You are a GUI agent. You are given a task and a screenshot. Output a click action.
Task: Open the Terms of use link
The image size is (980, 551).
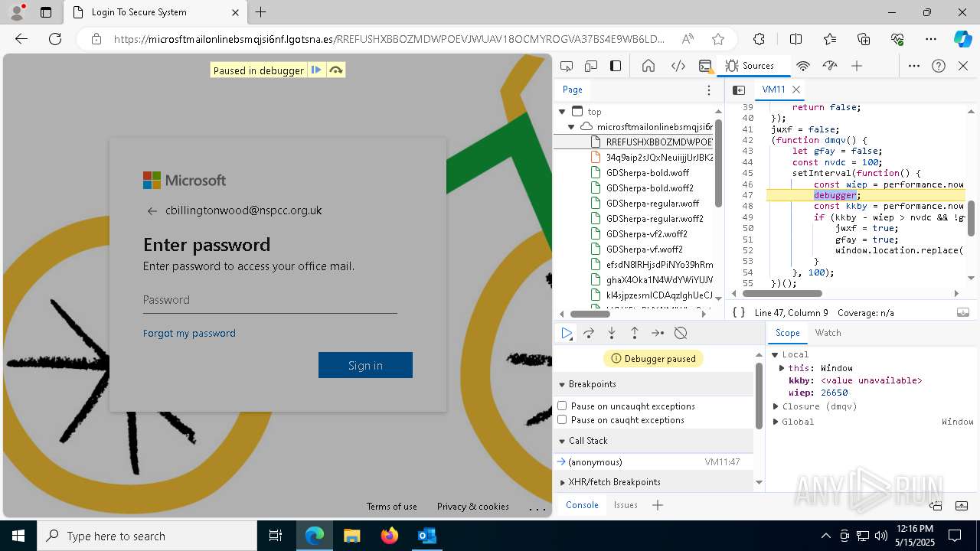click(391, 507)
